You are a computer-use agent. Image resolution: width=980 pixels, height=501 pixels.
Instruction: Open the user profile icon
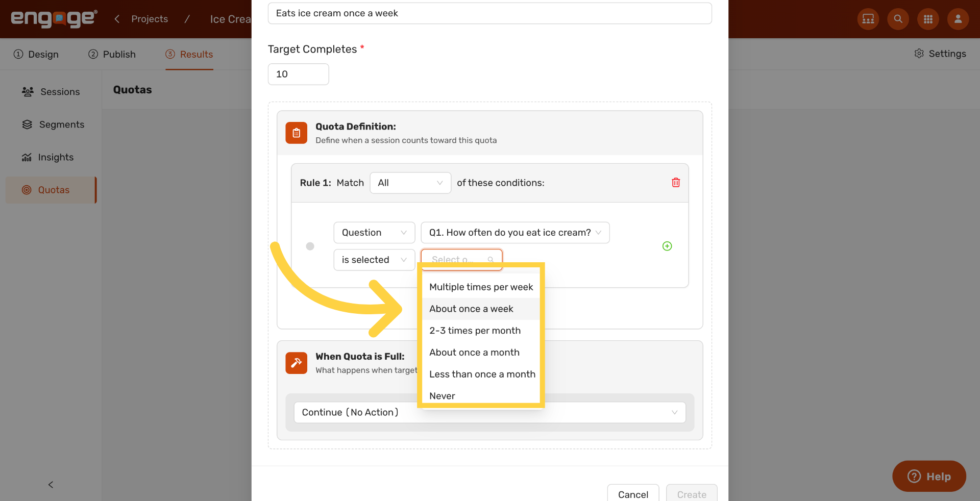958,19
